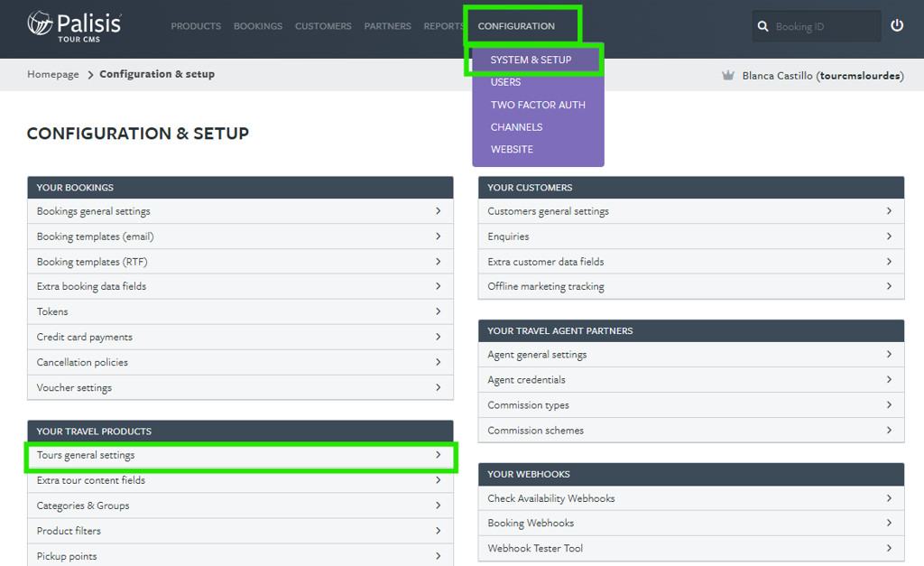The width and height of the screenshot is (924, 566).
Task: Open Extra customer data fields
Action: [x=691, y=261]
